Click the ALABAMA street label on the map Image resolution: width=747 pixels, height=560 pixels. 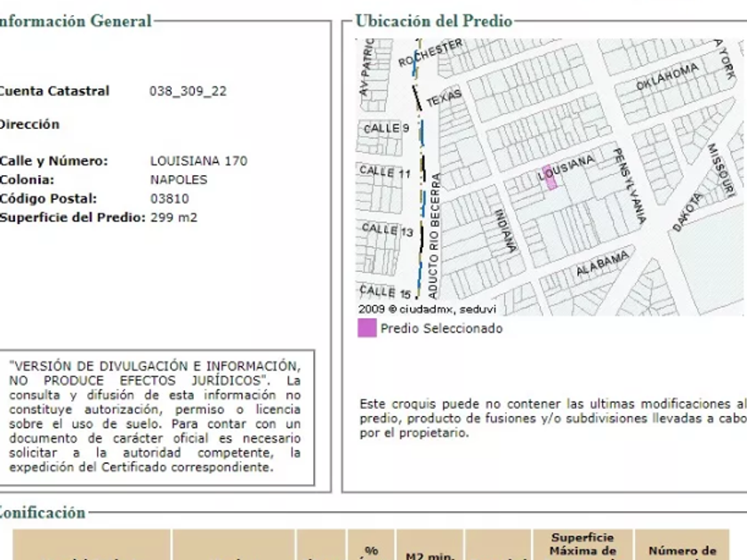coord(602,263)
